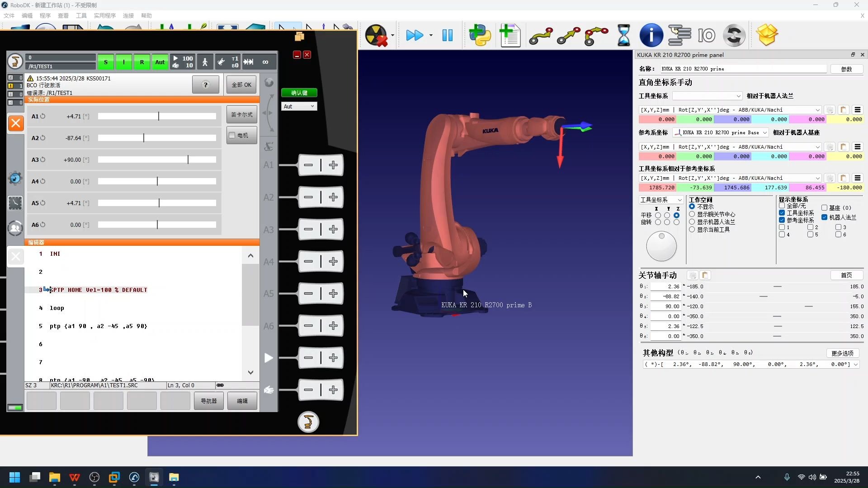Click the blue information icon

(651, 35)
